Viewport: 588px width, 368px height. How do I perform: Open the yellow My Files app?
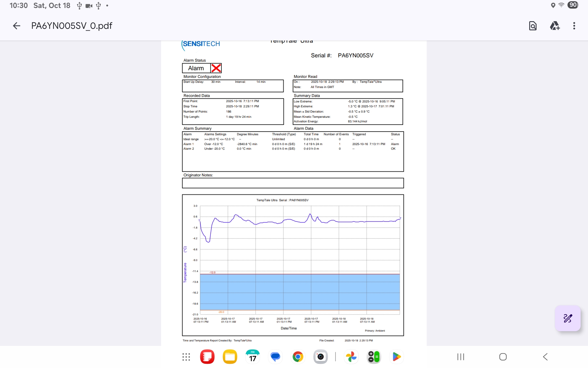pyautogui.click(x=230, y=357)
